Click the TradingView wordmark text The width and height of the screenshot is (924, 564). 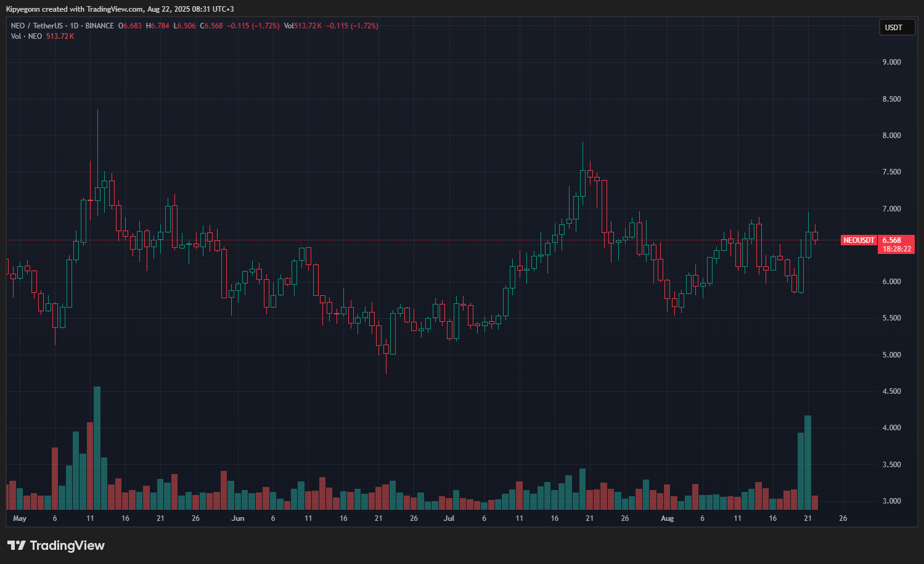point(67,546)
